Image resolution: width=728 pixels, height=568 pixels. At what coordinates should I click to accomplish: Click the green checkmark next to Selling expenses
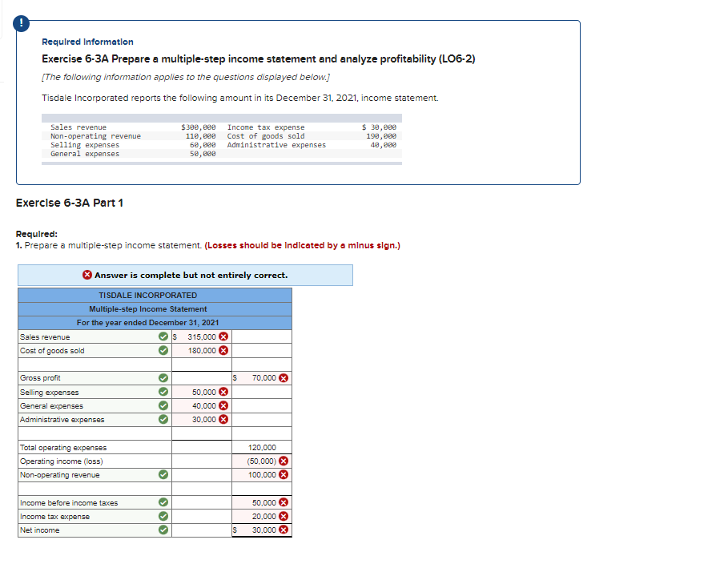[x=163, y=393]
